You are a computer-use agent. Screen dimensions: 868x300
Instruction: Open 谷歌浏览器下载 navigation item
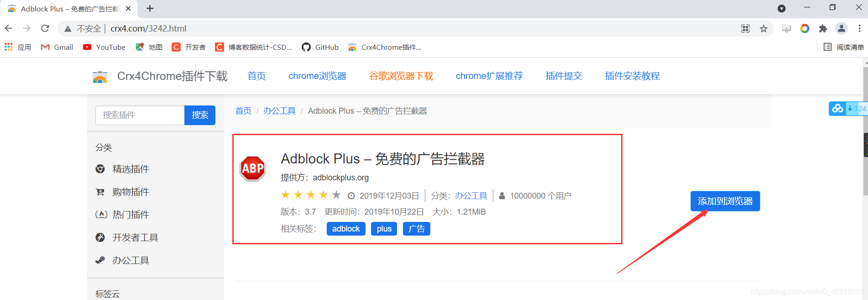pos(401,76)
